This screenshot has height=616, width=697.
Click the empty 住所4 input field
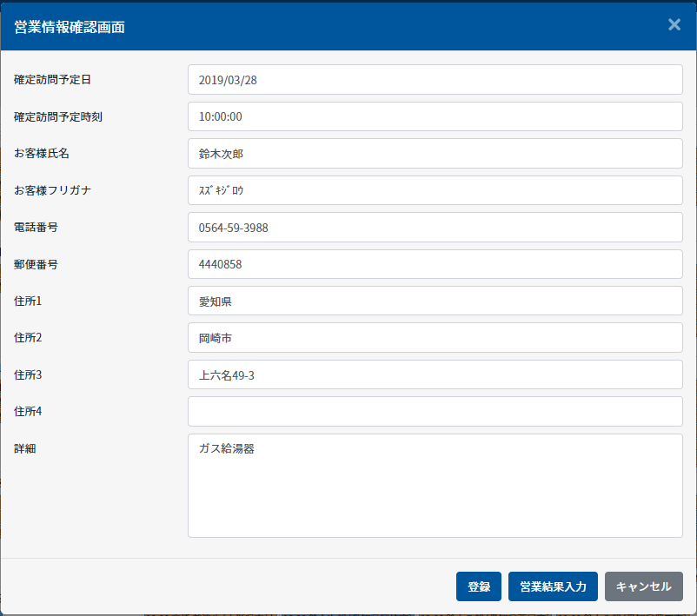click(x=435, y=412)
